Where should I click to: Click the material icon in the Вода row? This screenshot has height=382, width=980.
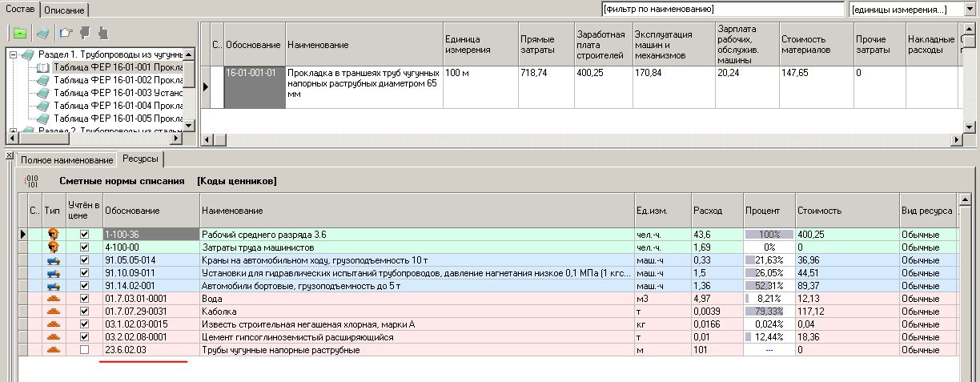54,299
